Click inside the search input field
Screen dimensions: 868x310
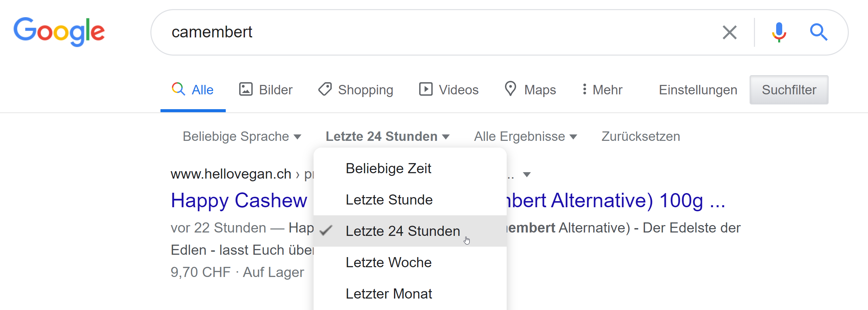(404, 32)
